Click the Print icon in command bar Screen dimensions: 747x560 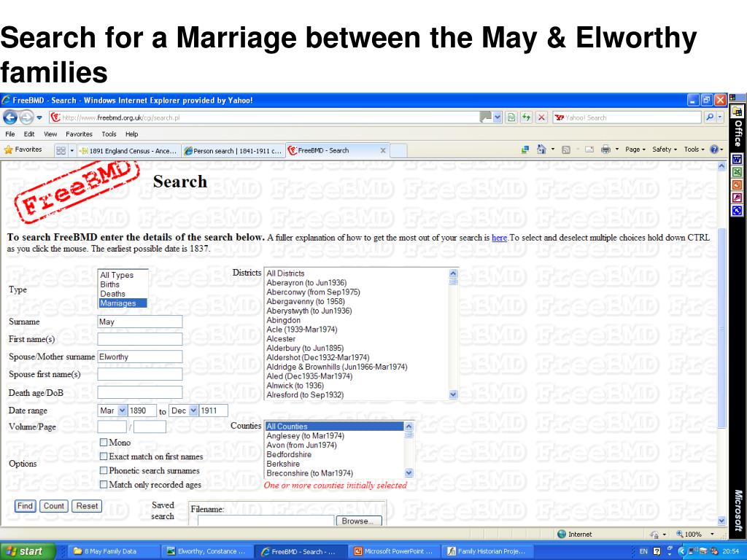click(605, 149)
